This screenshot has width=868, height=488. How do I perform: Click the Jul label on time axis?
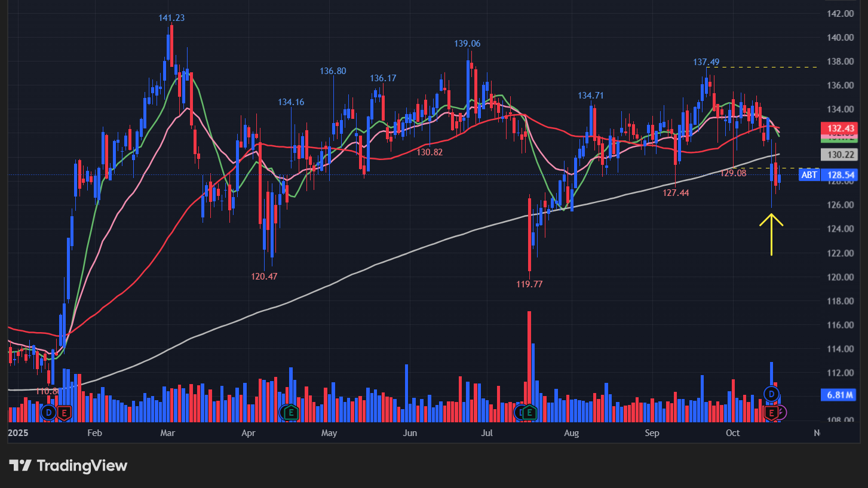pyautogui.click(x=487, y=433)
